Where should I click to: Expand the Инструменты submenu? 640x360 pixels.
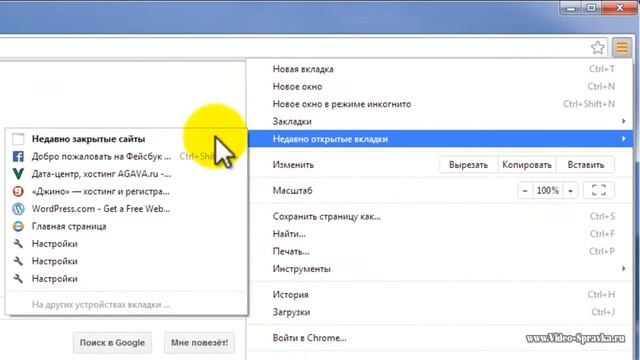pyautogui.click(x=440, y=269)
